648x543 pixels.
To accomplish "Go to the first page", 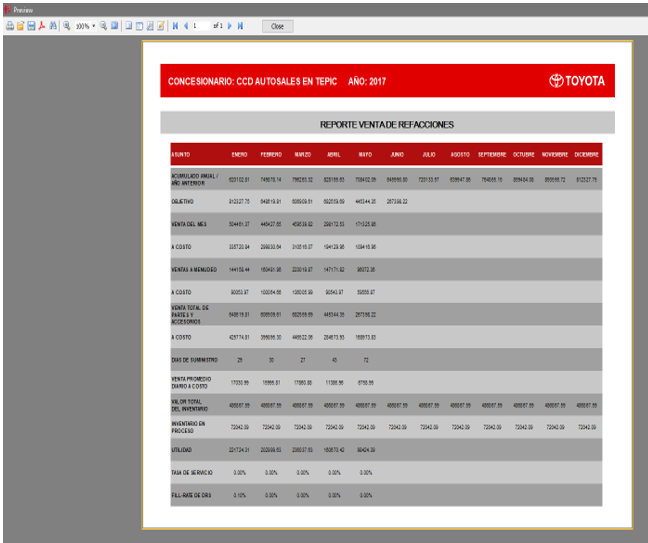I will coord(175,26).
